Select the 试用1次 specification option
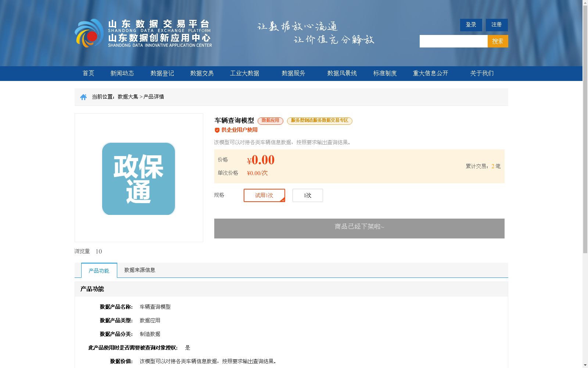The height and width of the screenshot is (368, 588). click(x=264, y=195)
